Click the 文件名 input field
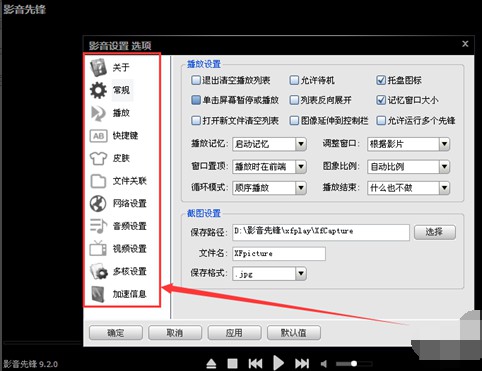 [279, 254]
